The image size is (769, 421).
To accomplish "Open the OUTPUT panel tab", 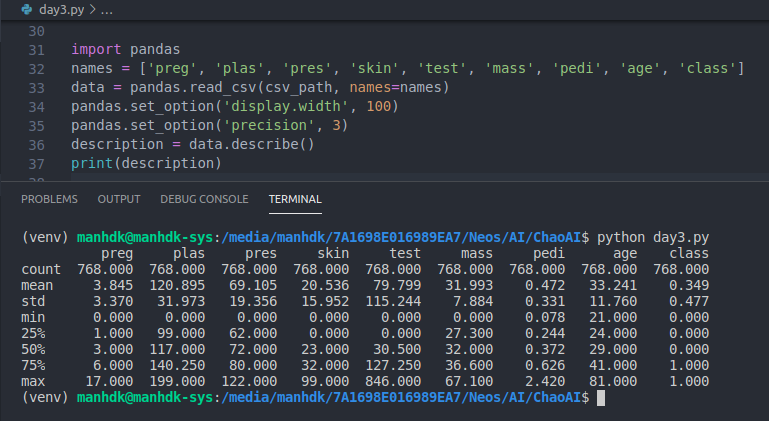I will point(119,199).
